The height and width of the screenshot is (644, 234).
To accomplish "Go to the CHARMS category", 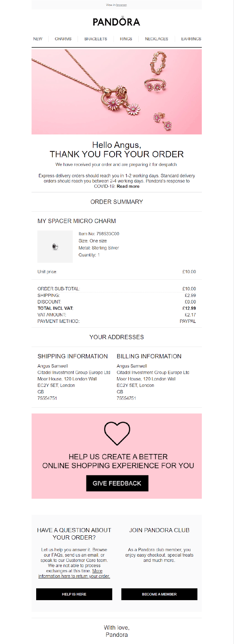I will click(63, 39).
